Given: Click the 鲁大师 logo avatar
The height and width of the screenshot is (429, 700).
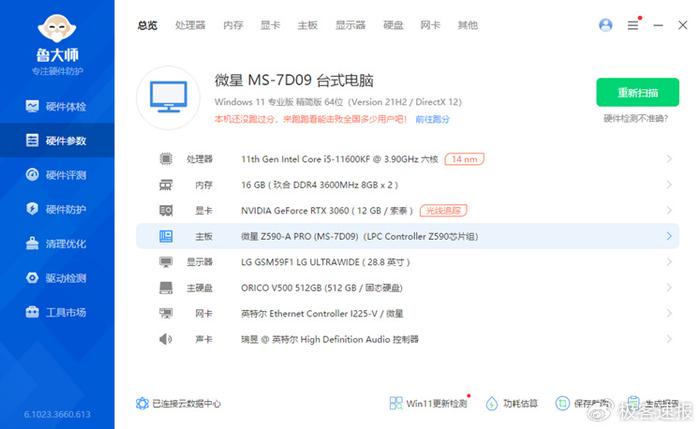Looking at the screenshot, I should 57,28.
